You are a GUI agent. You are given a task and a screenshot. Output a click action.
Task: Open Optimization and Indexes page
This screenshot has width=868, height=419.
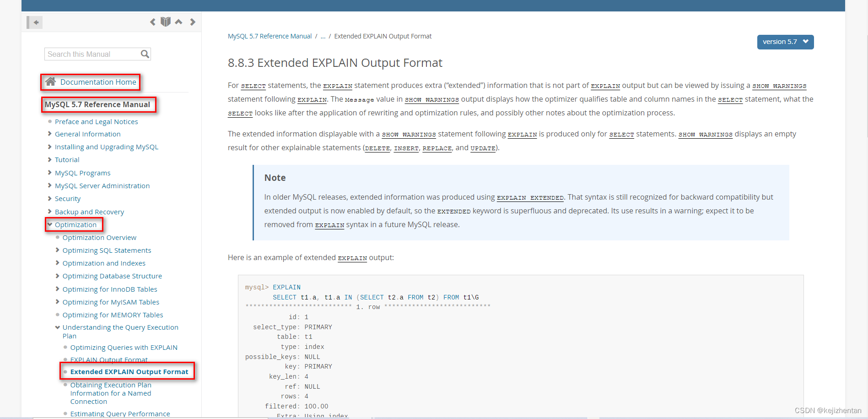[x=104, y=263]
